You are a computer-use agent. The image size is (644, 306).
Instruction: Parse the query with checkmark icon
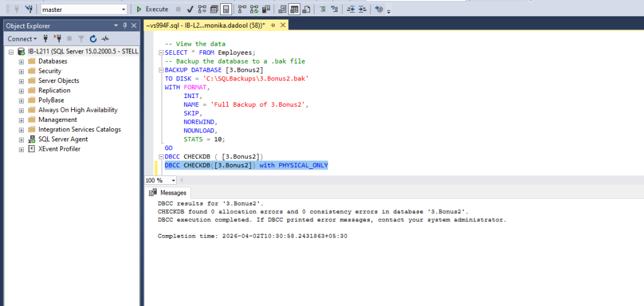pos(190,9)
